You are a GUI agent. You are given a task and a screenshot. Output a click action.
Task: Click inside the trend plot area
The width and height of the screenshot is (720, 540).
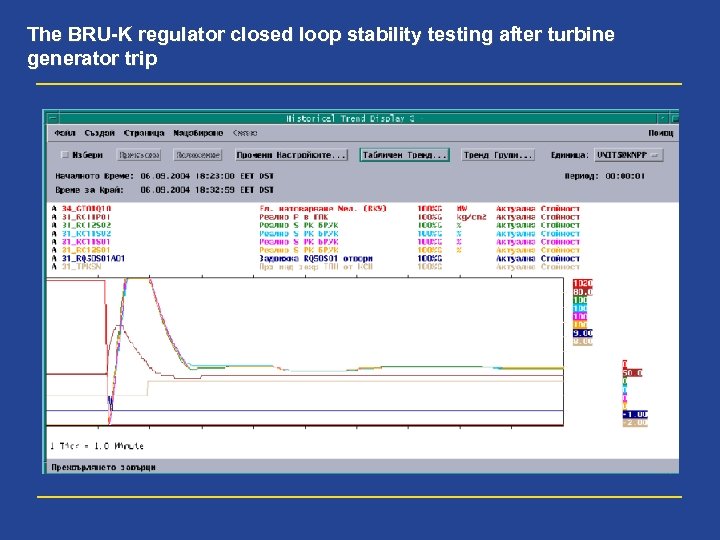pyautogui.click(x=305, y=352)
